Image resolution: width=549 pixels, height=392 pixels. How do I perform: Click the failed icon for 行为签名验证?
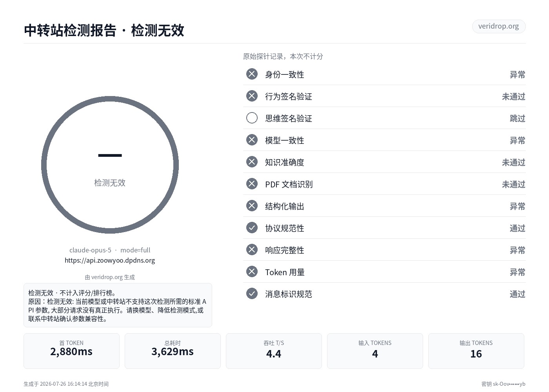click(x=252, y=96)
